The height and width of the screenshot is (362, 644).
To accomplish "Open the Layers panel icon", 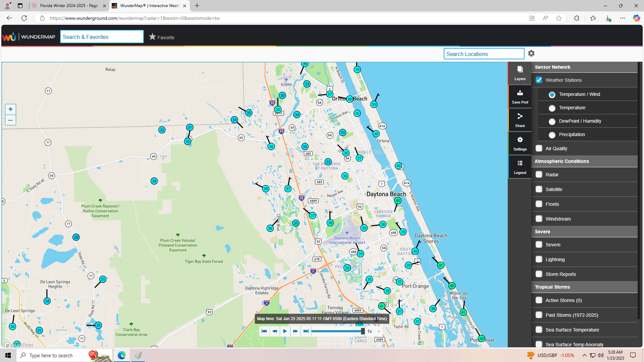I will [x=520, y=73].
